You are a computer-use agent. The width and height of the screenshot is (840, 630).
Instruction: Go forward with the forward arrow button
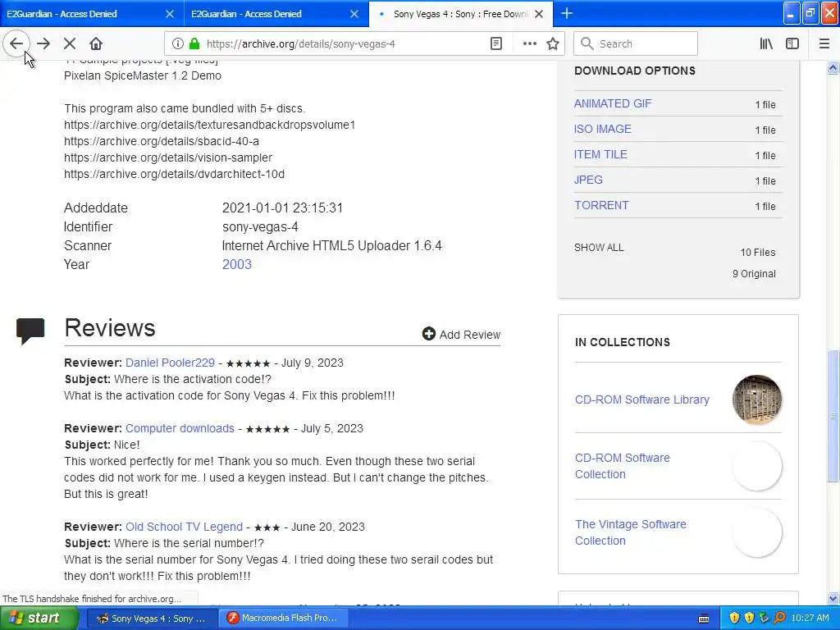click(43, 43)
